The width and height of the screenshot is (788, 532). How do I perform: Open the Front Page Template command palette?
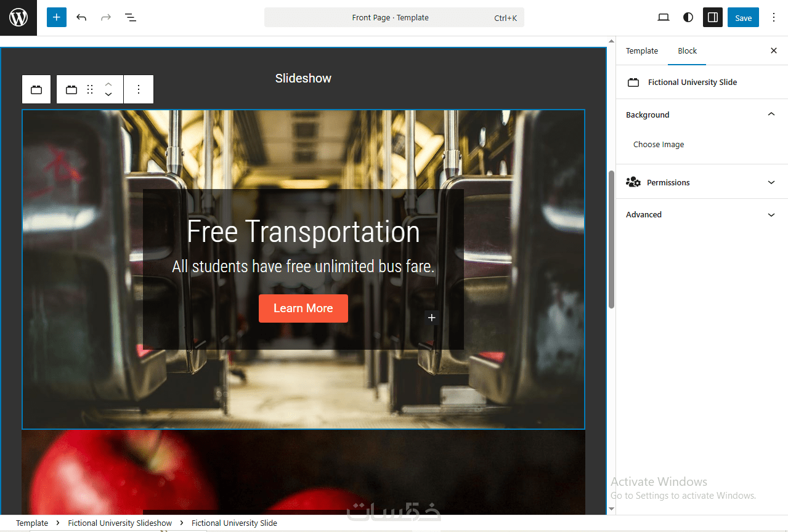coord(394,17)
